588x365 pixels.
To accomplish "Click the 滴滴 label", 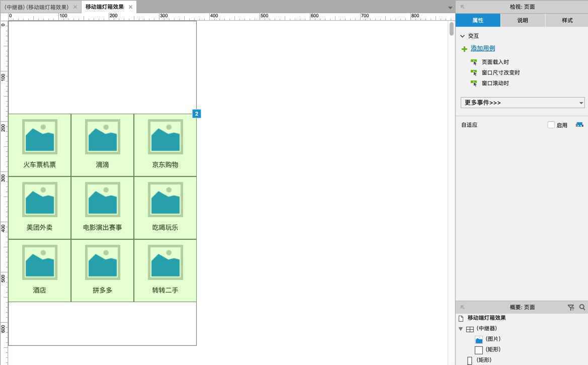I will (x=103, y=164).
